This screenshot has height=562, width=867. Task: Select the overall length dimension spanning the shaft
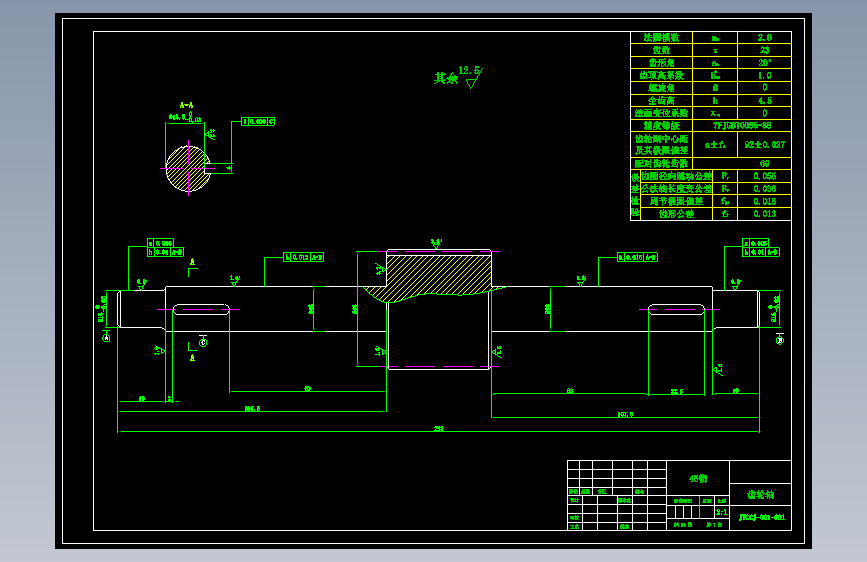438,429
